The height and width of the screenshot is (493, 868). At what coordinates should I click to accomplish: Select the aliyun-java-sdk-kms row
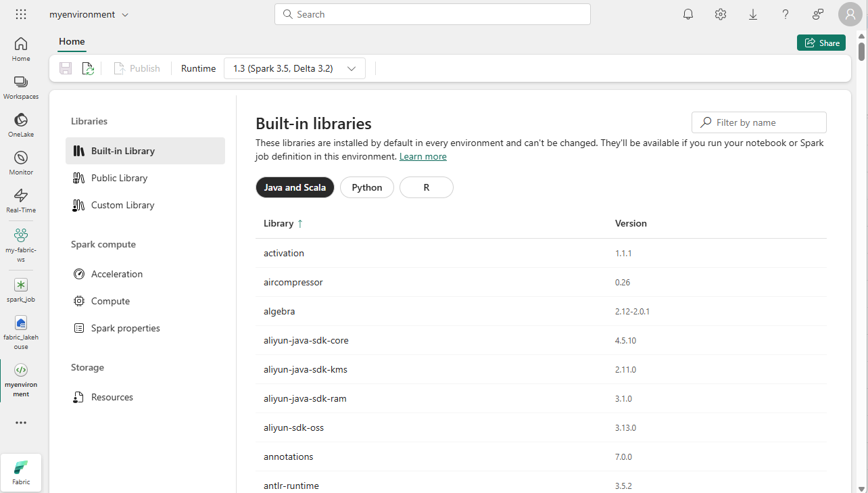click(541, 369)
